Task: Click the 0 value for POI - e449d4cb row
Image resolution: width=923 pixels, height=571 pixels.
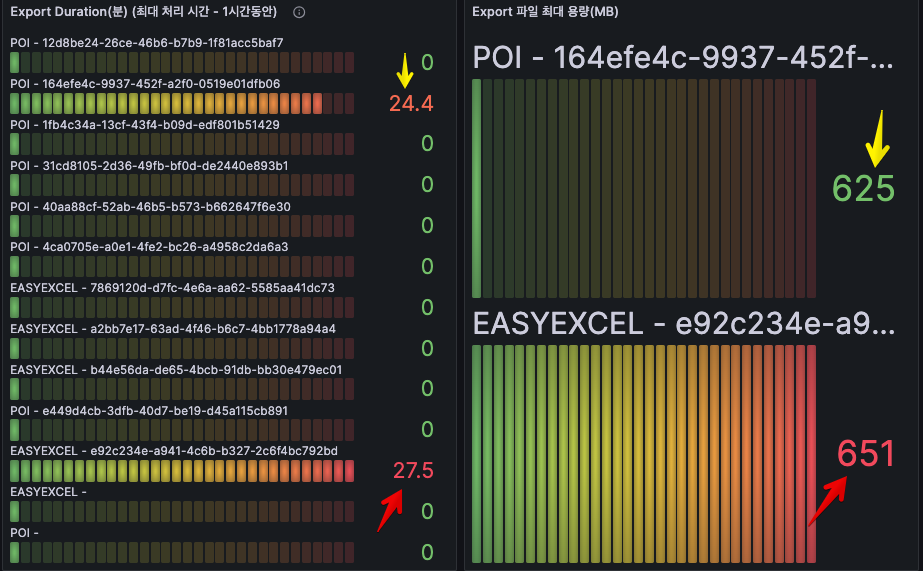Action: tap(427, 430)
